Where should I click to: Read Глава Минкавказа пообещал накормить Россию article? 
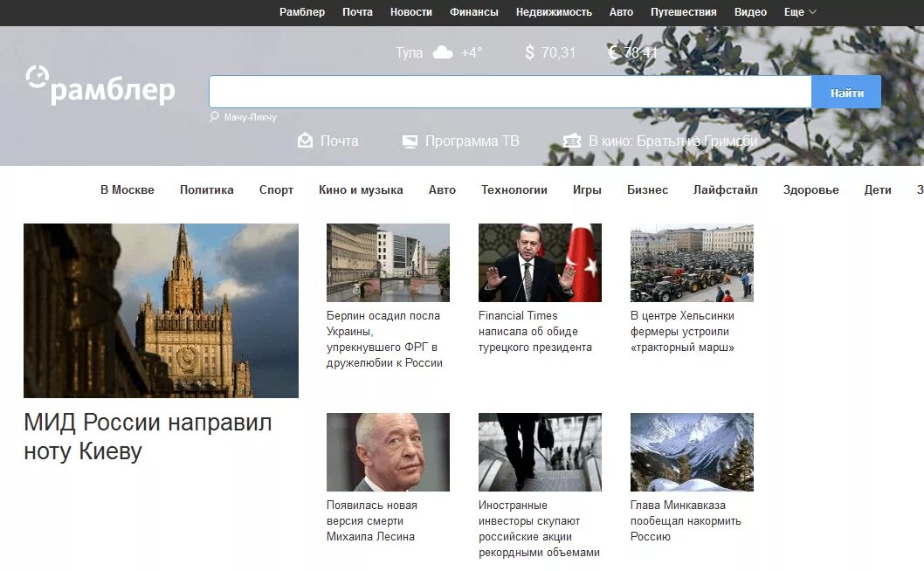[x=686, y=521]
